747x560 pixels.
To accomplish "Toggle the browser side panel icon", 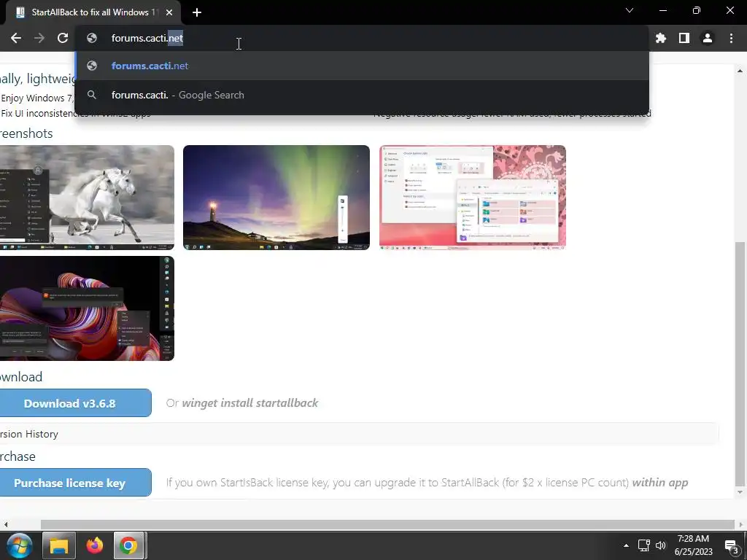I will [x=684, y=38].
